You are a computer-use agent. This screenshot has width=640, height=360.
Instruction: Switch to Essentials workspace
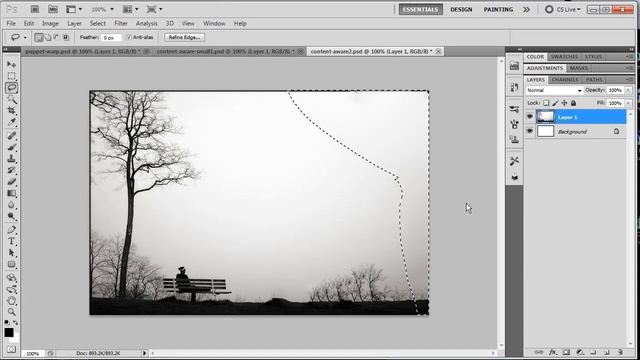click(x=420, y=9)
